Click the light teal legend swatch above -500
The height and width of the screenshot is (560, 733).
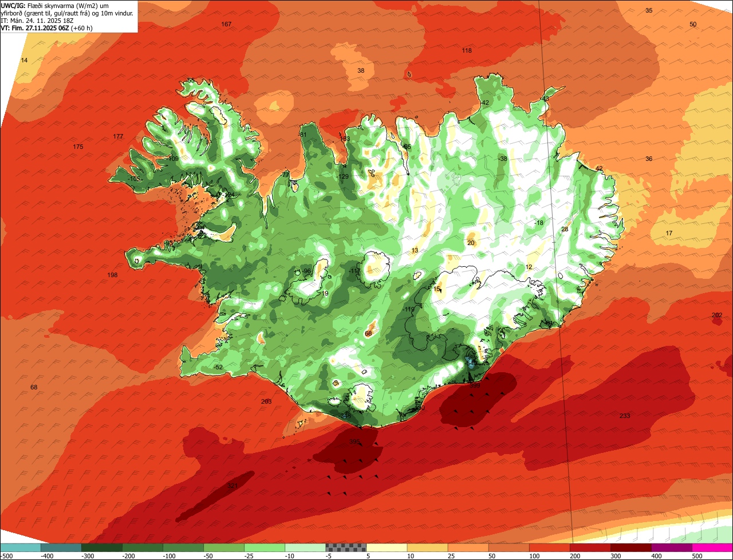(21, 547)
